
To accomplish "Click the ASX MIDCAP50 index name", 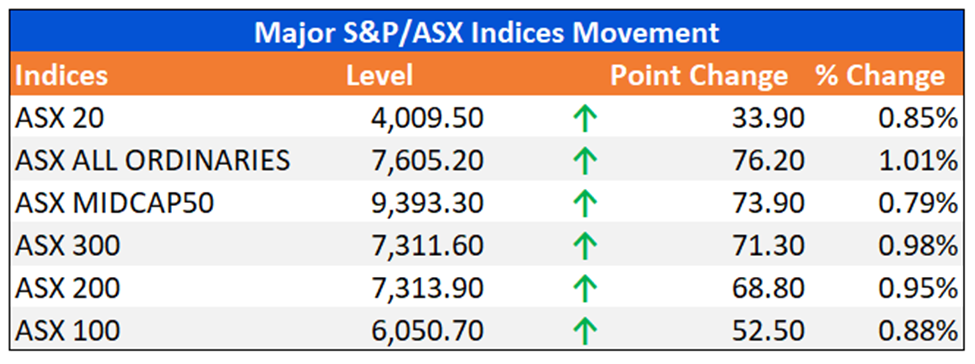I will 114,203.
